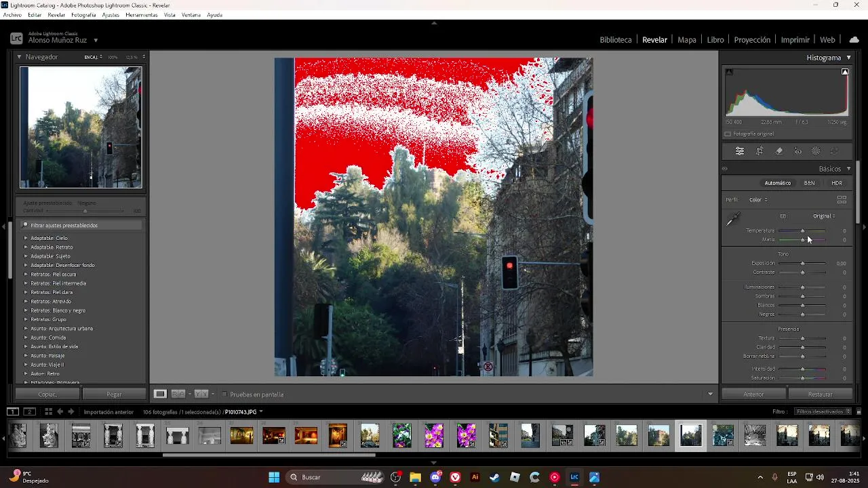Open grid view from filmstrip bar
This screenshot has width=868, height=488.
pos(48,411)
